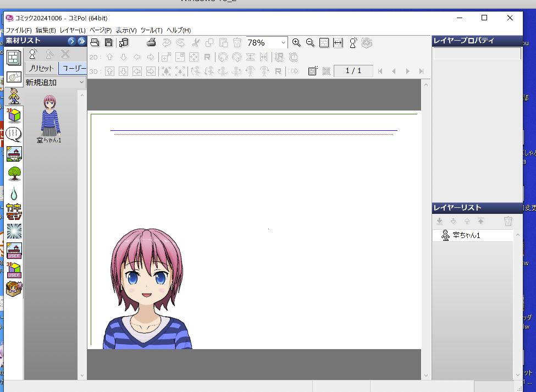Toggle fit-to-width page view button
The image size is (536, 392).
[x=338, y=42]
